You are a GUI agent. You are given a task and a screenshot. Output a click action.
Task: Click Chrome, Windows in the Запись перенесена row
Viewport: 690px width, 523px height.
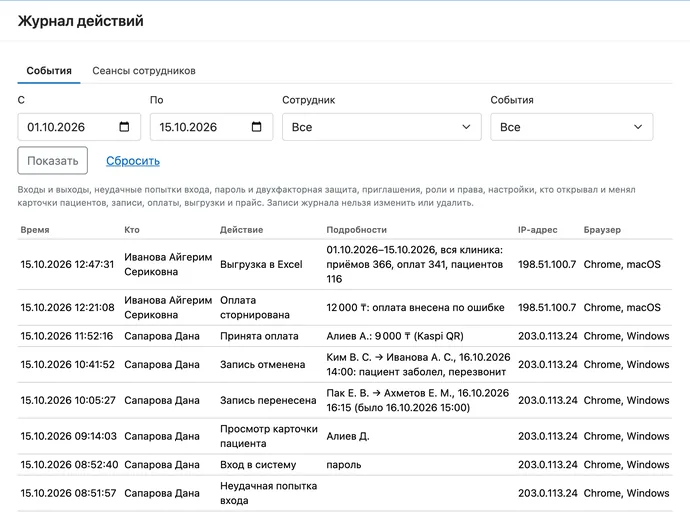pos(627,401)
